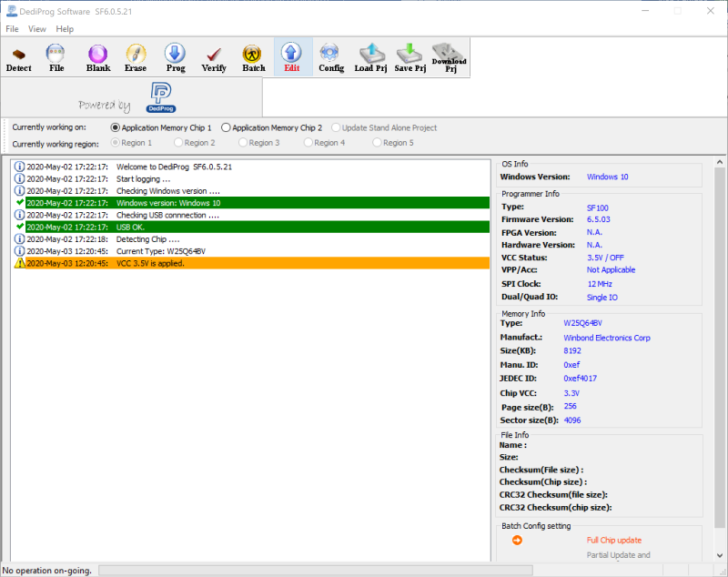This screenshot has height=577, width=728.
Task: Open the Edit buffer toolbar icon
Action: pyautogui.click(x=291, y=58)
